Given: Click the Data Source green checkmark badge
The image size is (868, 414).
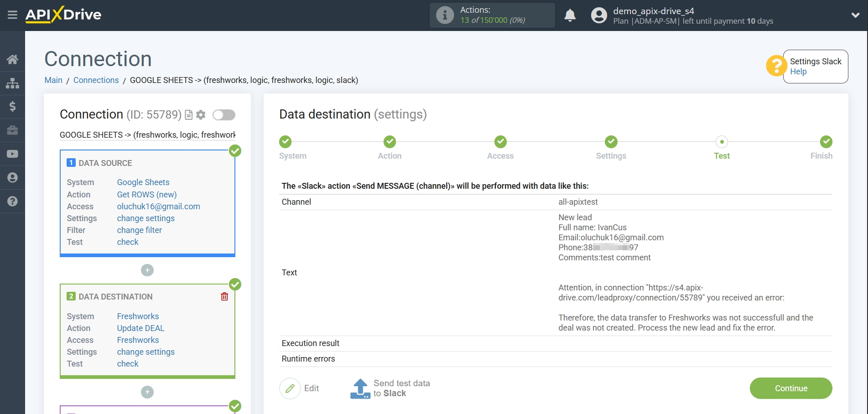Looking at the screenshot, I should [x=235, y=151].
